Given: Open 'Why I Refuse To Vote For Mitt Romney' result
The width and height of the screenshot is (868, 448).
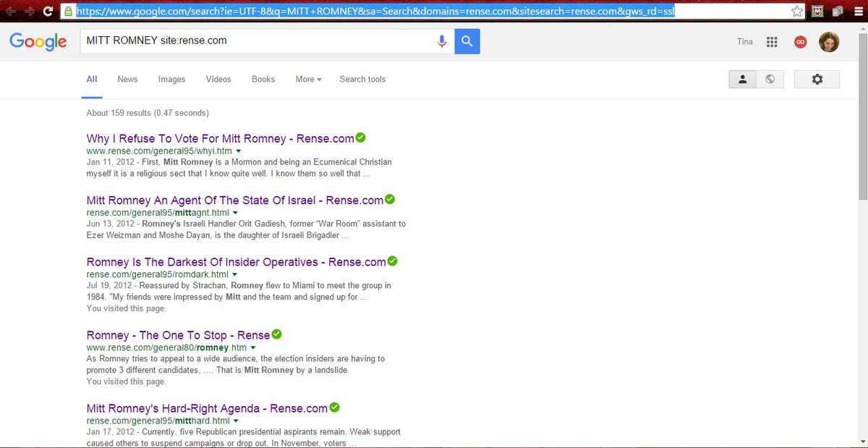Looking at the screenshot, I should pos(220,138).
